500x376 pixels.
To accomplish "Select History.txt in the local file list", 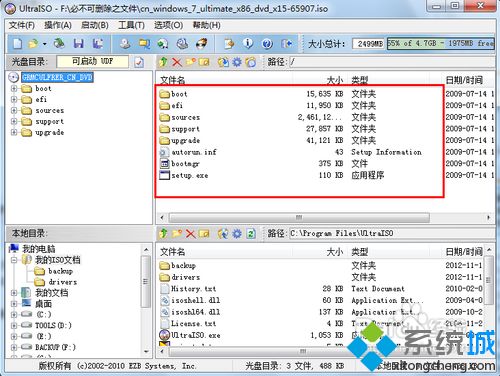I will click(193, 289).
